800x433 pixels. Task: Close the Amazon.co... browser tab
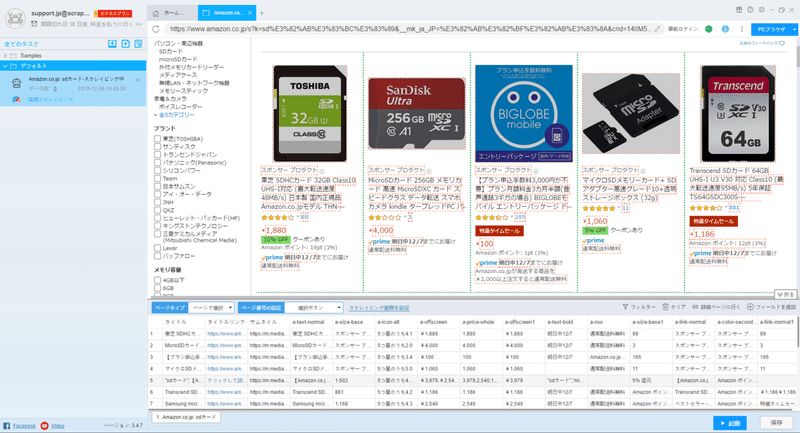point(249,13)
